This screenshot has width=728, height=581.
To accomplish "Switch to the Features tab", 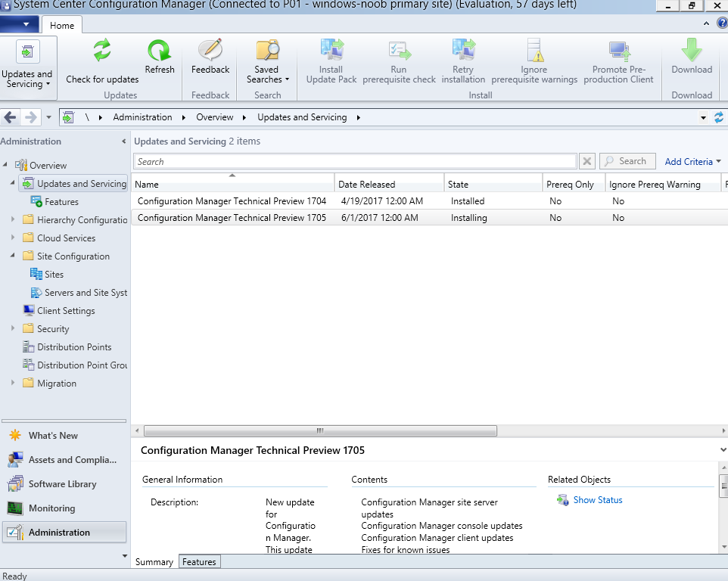I will point(199,562).
